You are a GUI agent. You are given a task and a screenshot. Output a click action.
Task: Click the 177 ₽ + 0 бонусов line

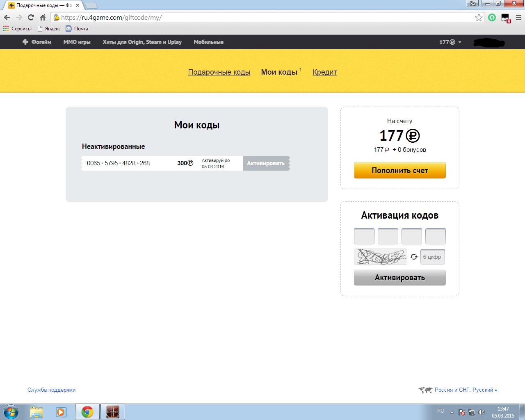(400, 150)
